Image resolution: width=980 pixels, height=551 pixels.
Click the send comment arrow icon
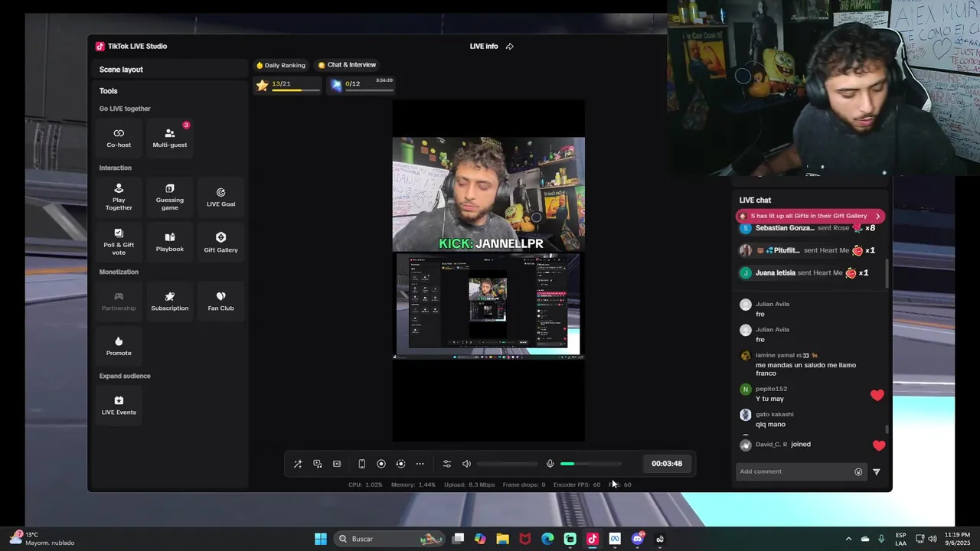[877, 471]
